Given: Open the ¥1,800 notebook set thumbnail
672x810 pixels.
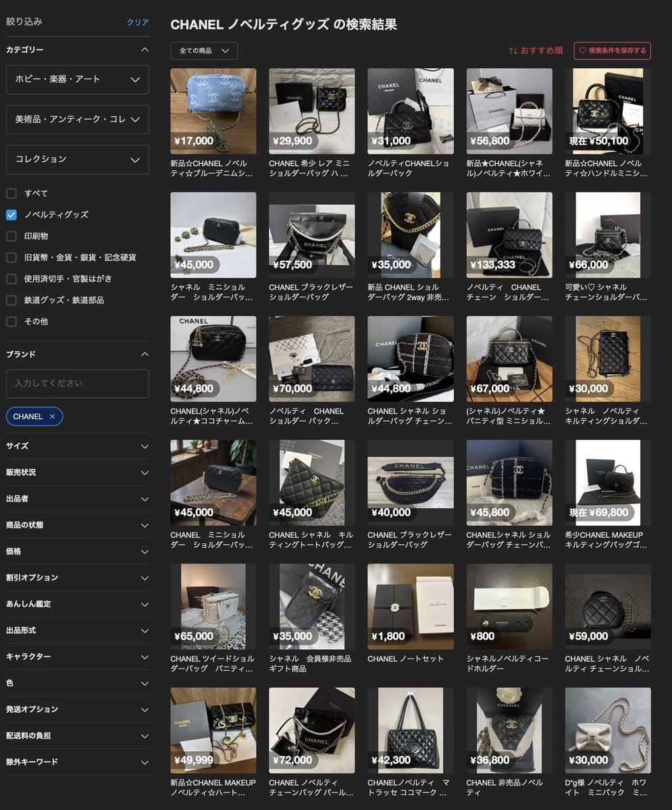Looking at the screenshot, I should 411,607.
